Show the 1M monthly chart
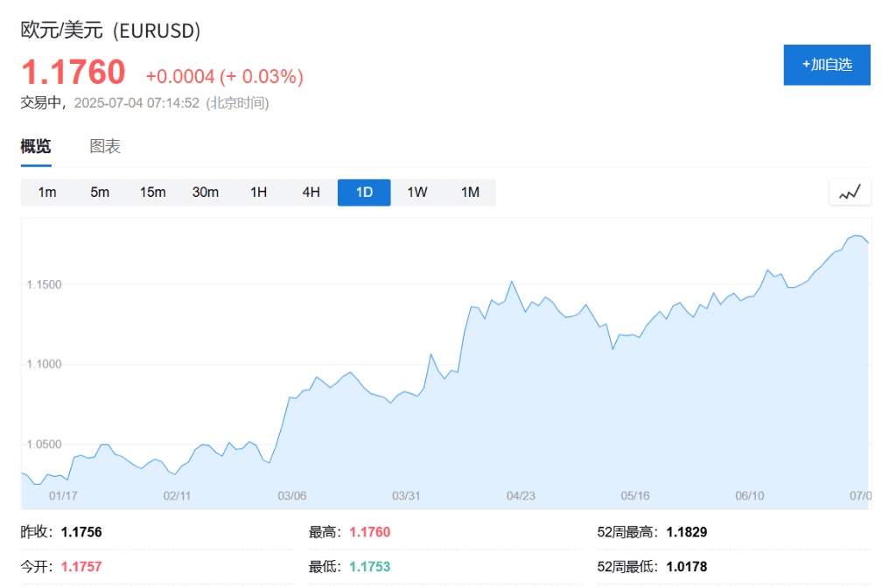Screen dimensions: 896x588 470,192
